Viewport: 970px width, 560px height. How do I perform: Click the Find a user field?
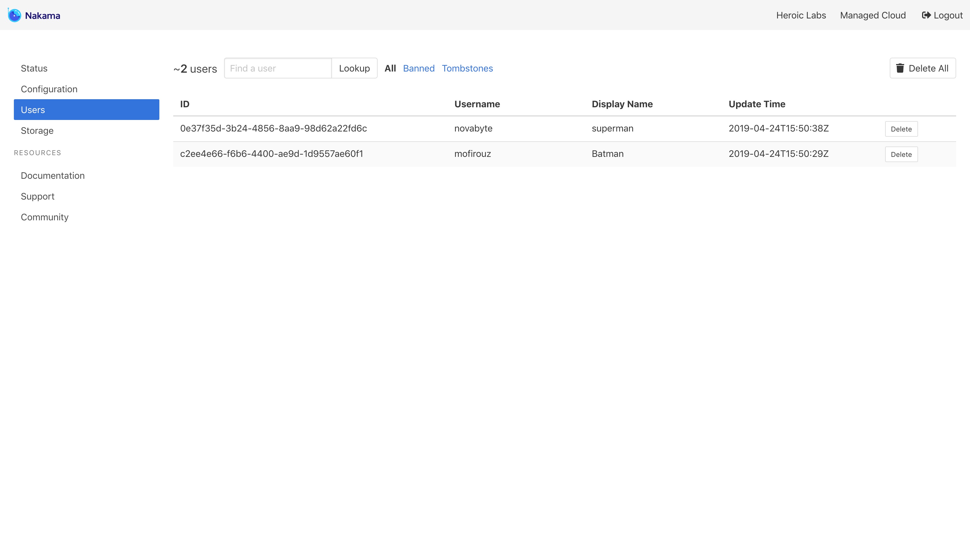pos(277,68)
